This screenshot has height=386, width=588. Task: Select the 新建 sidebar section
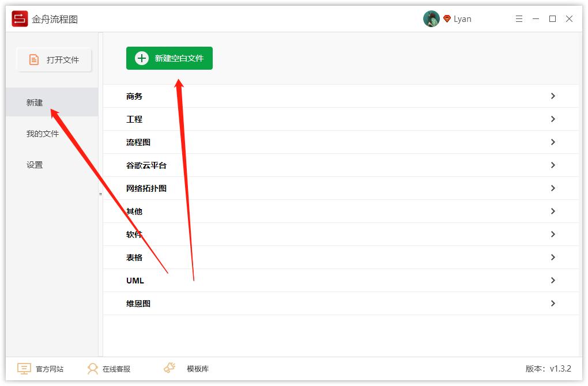coord(35,102)
